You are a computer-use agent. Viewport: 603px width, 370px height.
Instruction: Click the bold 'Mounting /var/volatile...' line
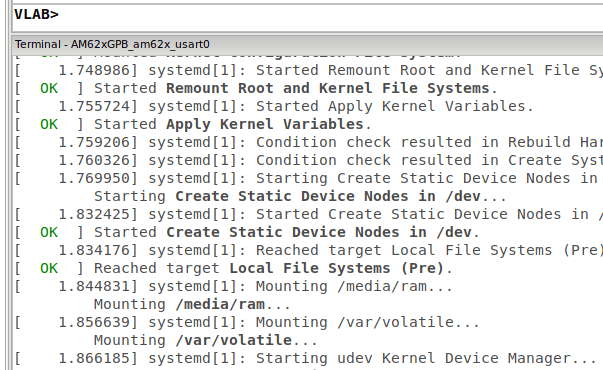[206, 340]
